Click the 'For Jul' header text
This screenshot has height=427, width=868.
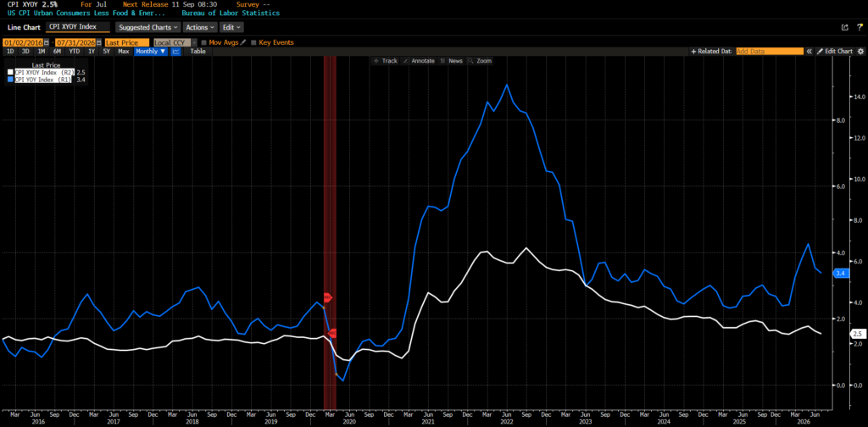click(x=92, y=4)
